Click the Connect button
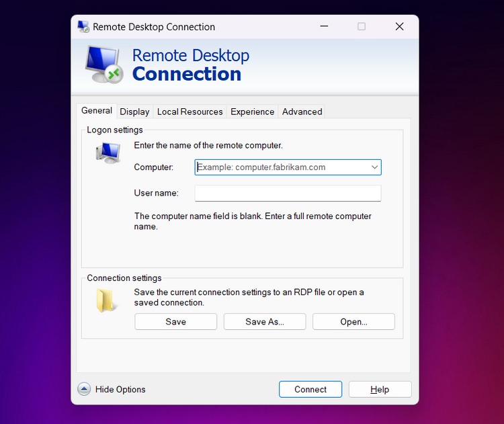 tap(310, 389)
